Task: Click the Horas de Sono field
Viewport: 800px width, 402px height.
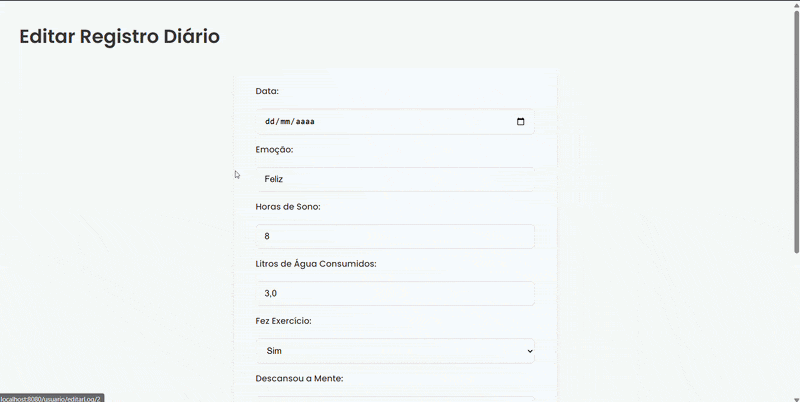Action: [395, 236]
